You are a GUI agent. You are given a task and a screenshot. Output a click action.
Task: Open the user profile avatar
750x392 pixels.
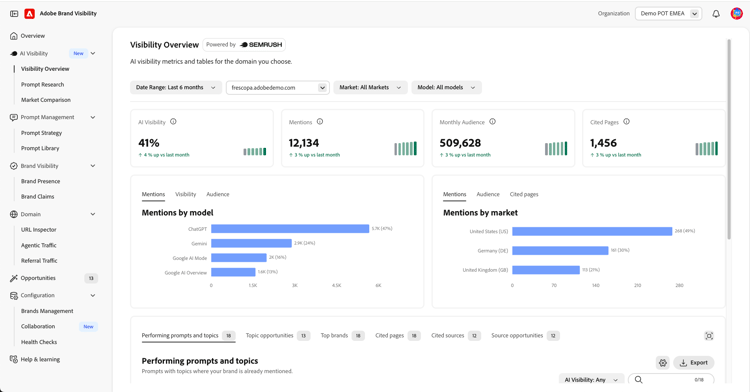pyautogui.click(x=736, y=13)
